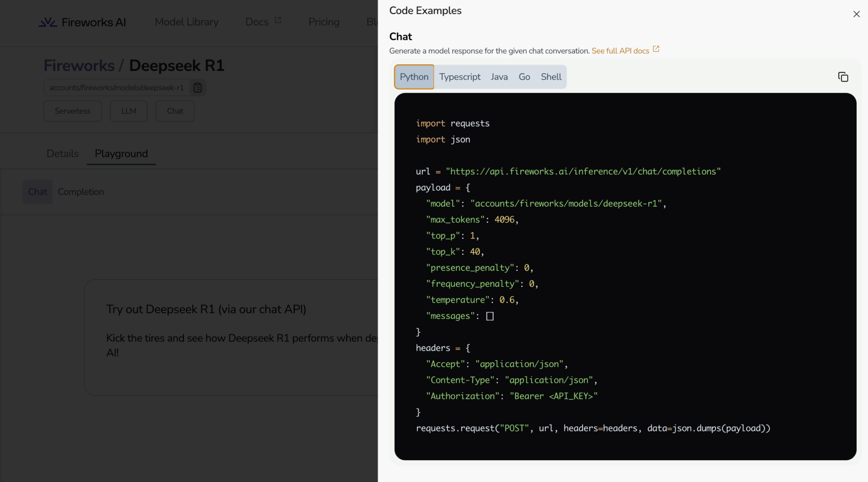The image size is (868, 482).
Task: Click the Fireworks AI logo
Action: (x=82, y=22)
